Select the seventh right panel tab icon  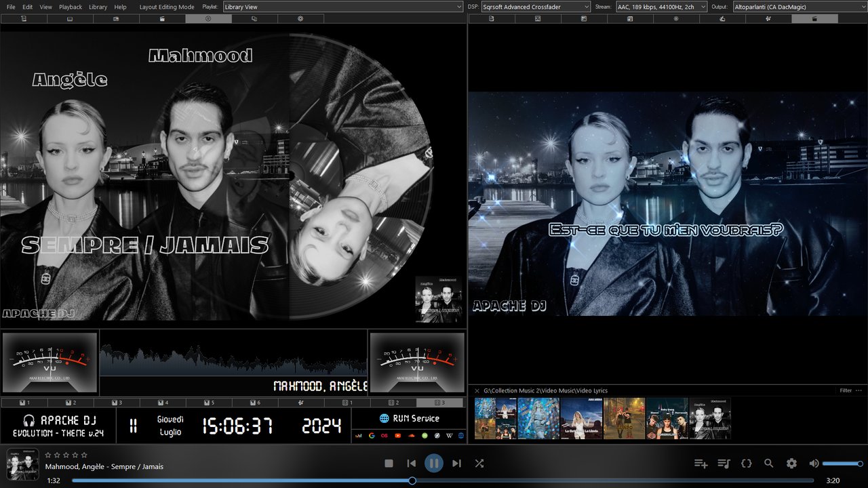point(768,19)
